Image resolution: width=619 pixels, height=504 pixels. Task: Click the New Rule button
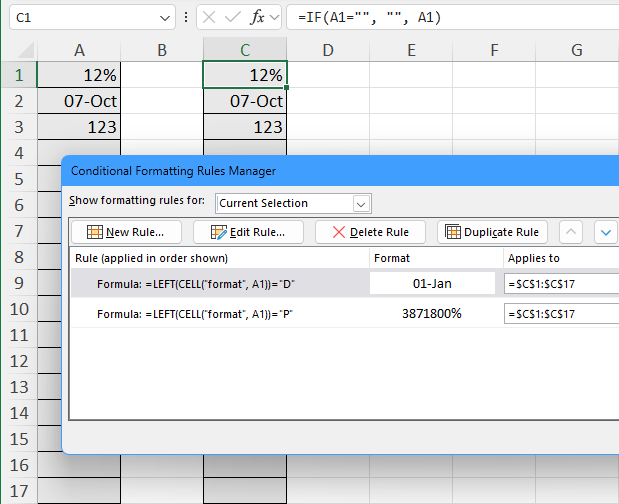click(x=126, y=232)
